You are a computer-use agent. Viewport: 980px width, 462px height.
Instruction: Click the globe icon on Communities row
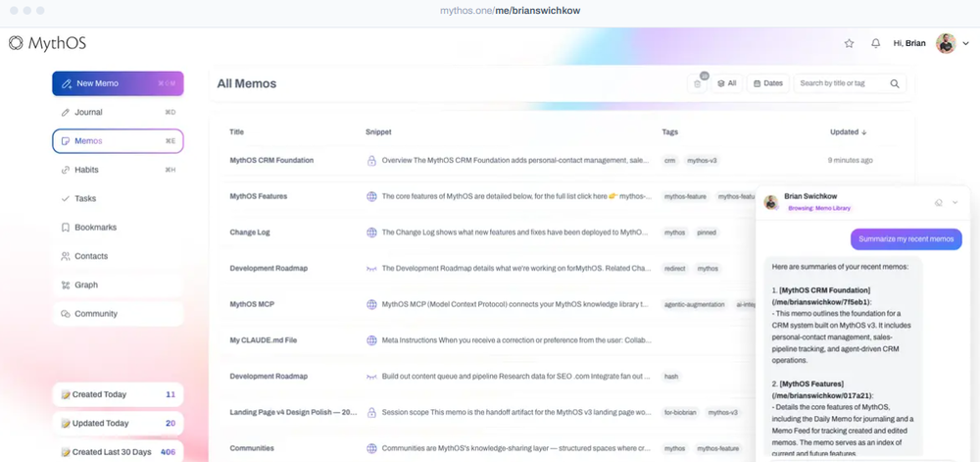[371, 448]
